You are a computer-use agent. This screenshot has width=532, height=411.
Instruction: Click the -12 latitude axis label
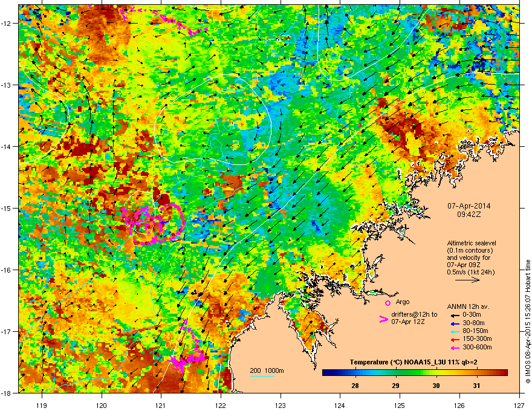click(7, 24)
